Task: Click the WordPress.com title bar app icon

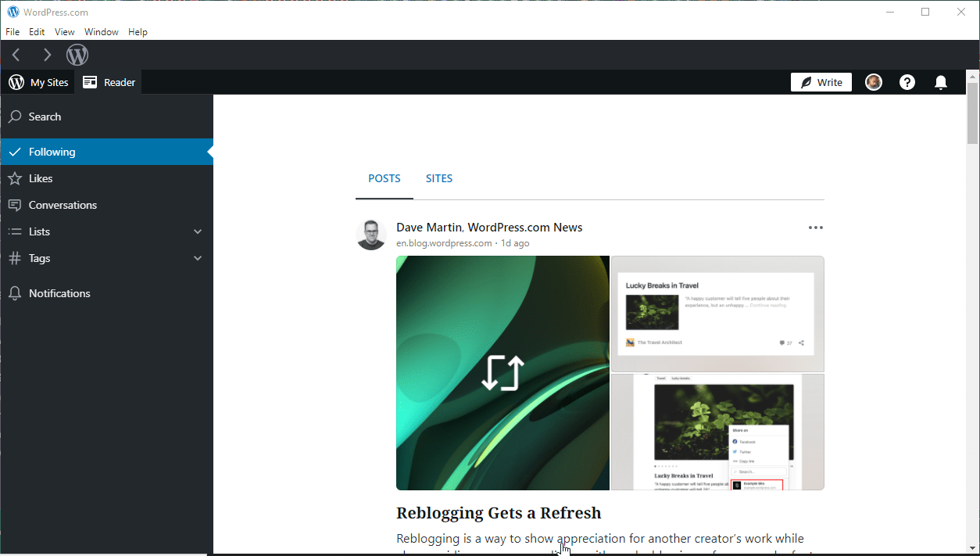Action: point(13,12)
